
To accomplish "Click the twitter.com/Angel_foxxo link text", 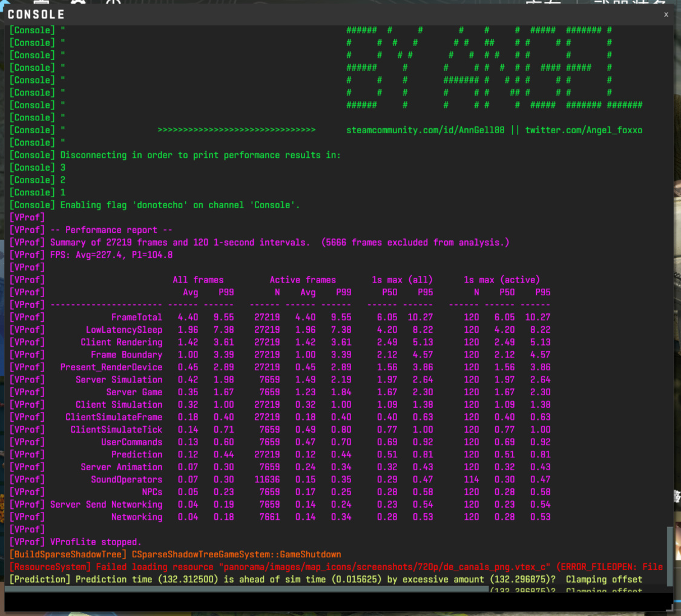I will click(584, 130).
